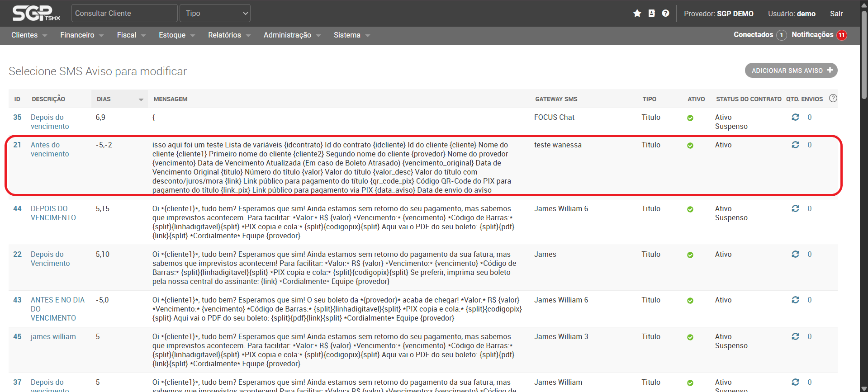Click the Consultar Cliente search field

click(x=124, y=14)
